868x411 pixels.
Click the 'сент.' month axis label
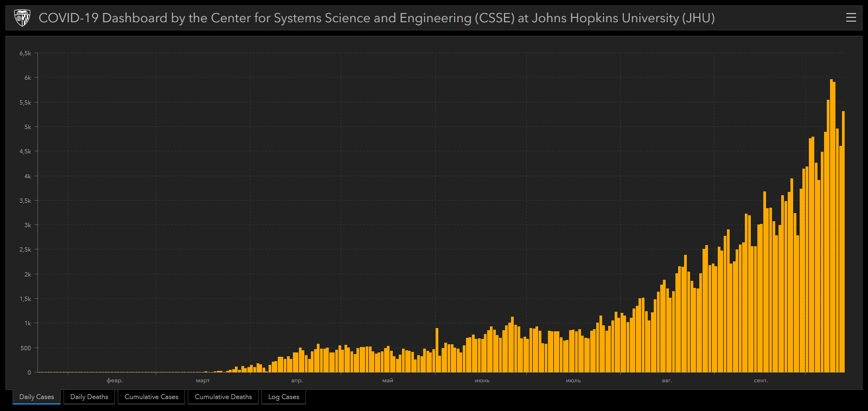pos(761,381)
